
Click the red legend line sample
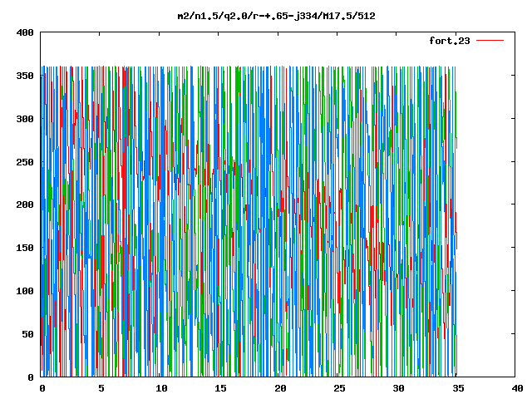click(490, 41)
